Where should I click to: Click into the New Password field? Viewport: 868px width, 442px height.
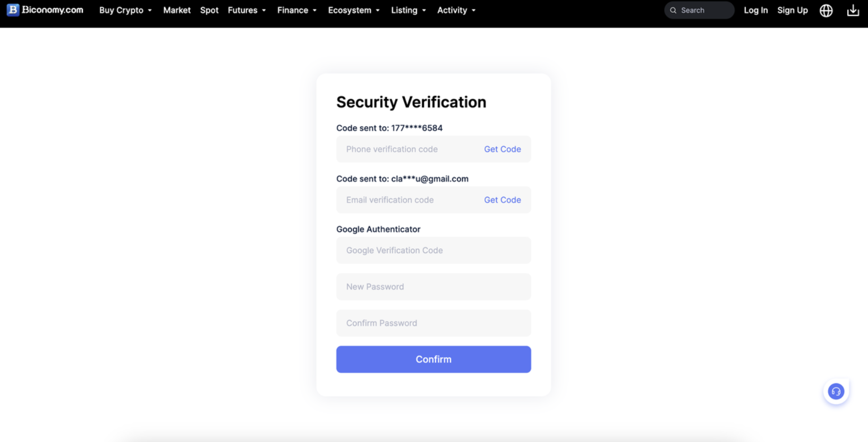[x=433, y=287]
